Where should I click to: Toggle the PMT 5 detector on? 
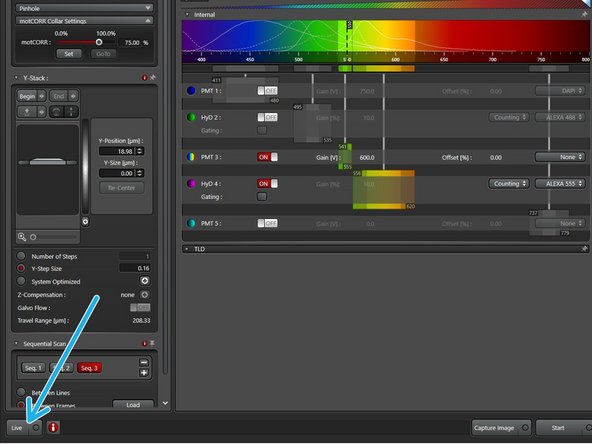pos(267,223)
